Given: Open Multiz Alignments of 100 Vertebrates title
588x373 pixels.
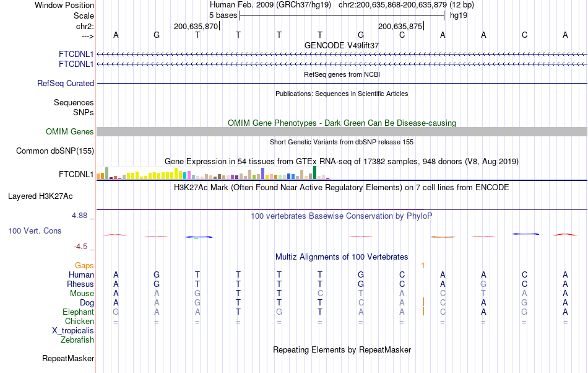Looking at the screenshot, I should pyautogui.click(x=342, y=257).
